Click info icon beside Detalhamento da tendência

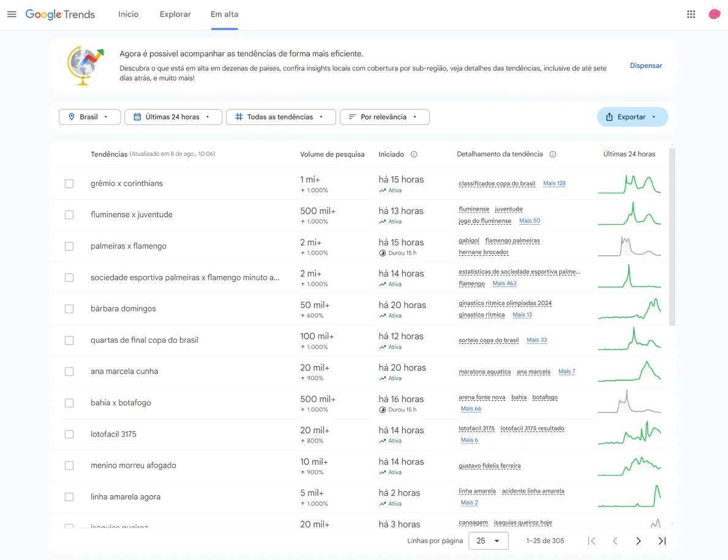[552, 154]
